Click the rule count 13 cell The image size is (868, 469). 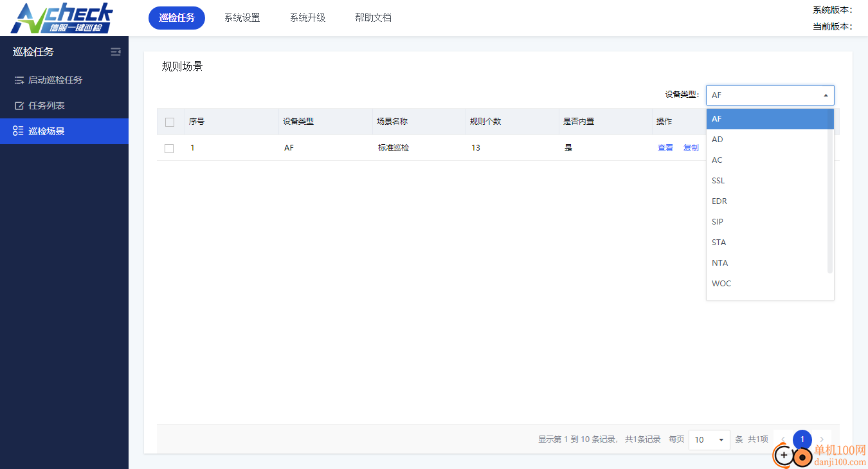point(476,148)
